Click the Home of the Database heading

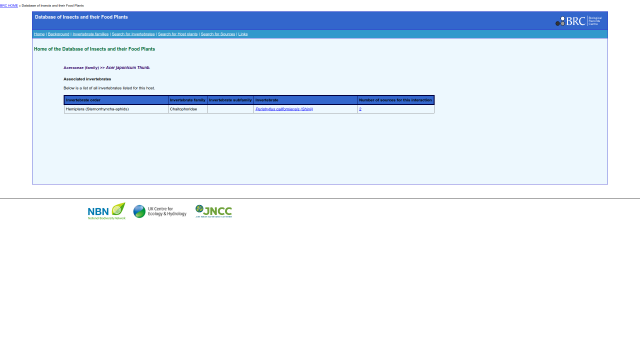pos(94,49)
